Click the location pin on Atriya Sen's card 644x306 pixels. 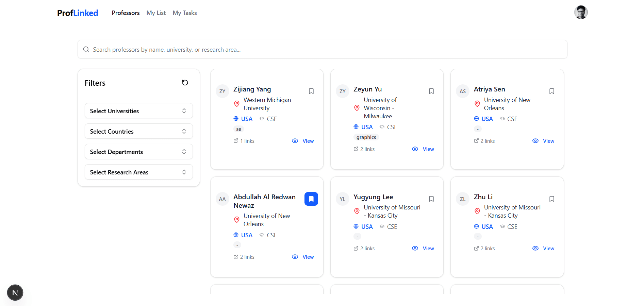pyautogui.click(x=477, y=104)
